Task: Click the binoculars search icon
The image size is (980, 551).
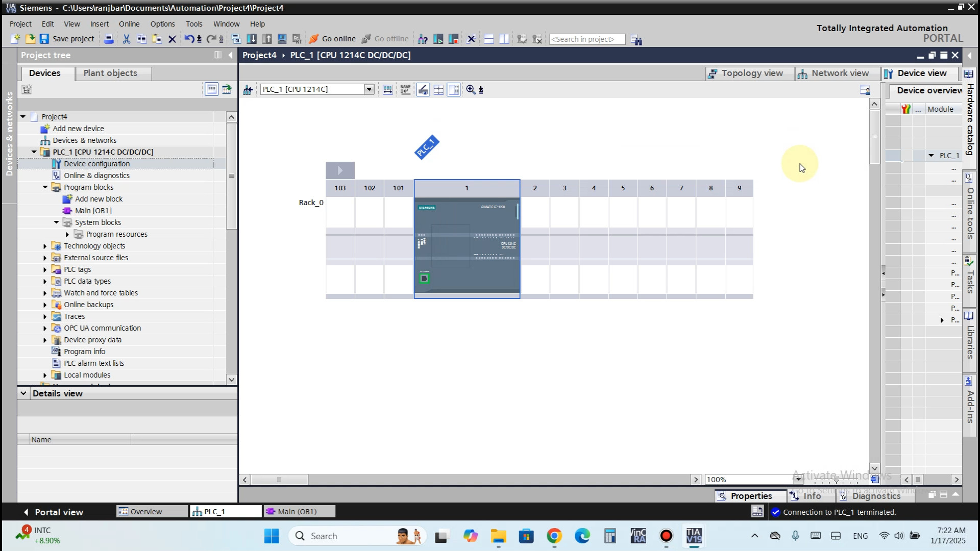Action: [636, 39]
